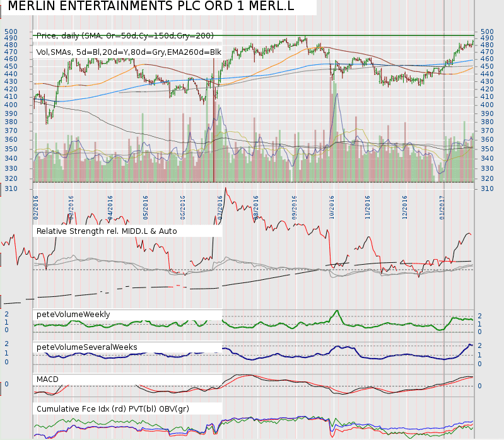Select 480 on the left price axis
The image size is (504, 440).
pyautogui.click(x=11, y=45)
